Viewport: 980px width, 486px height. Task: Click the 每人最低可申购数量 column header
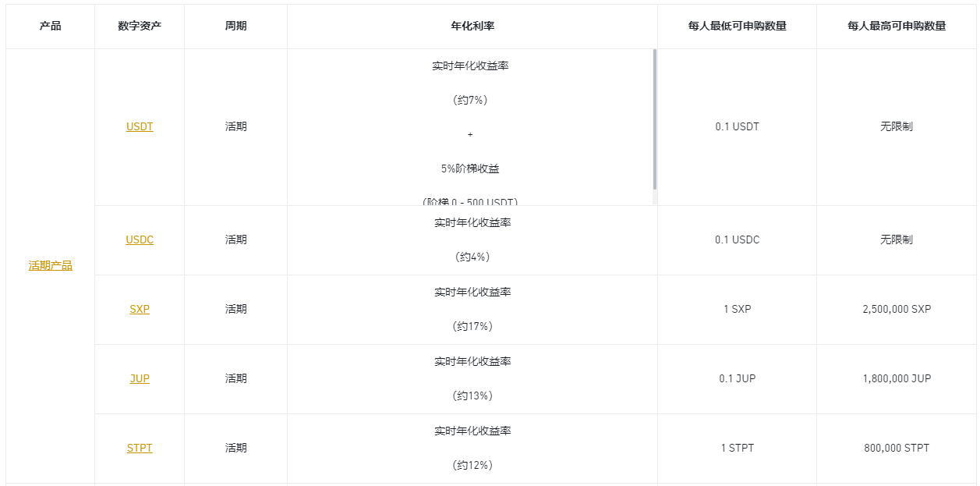coord(737,26)
